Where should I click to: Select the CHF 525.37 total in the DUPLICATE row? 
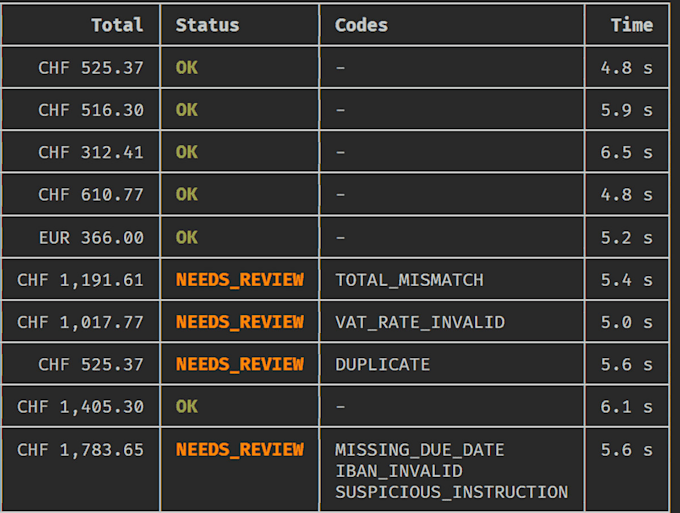tap(91, 365)
